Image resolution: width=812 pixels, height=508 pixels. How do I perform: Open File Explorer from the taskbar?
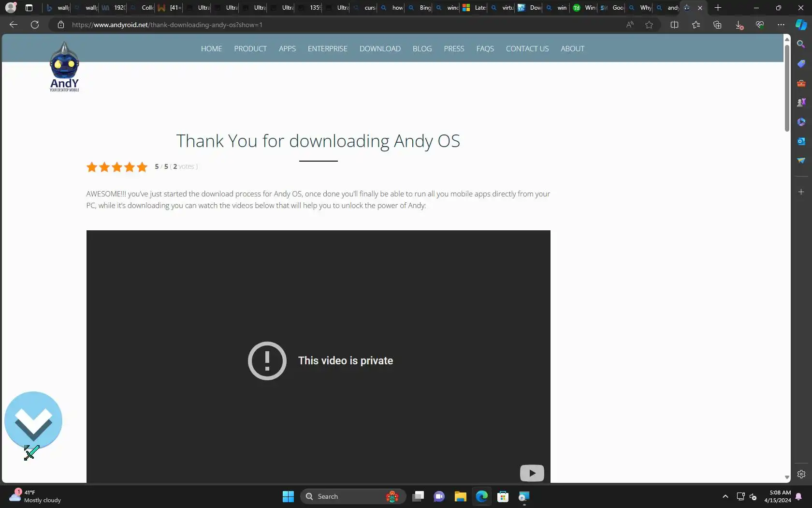tap(460, 496)
